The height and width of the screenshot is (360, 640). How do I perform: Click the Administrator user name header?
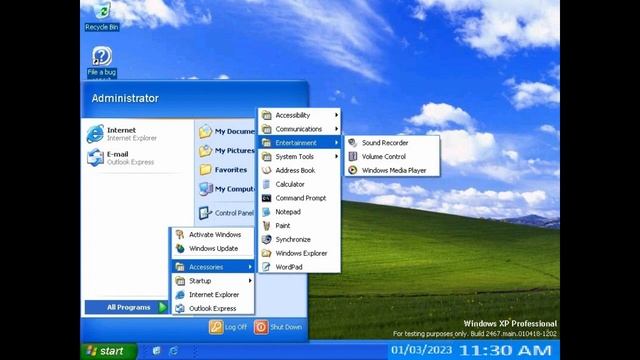pos(125,98)
